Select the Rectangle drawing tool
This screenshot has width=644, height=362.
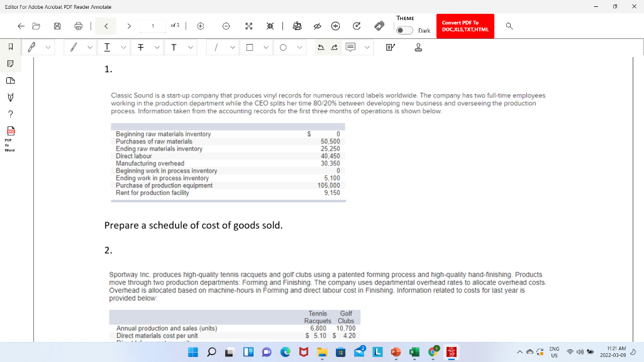pos(250,47)
